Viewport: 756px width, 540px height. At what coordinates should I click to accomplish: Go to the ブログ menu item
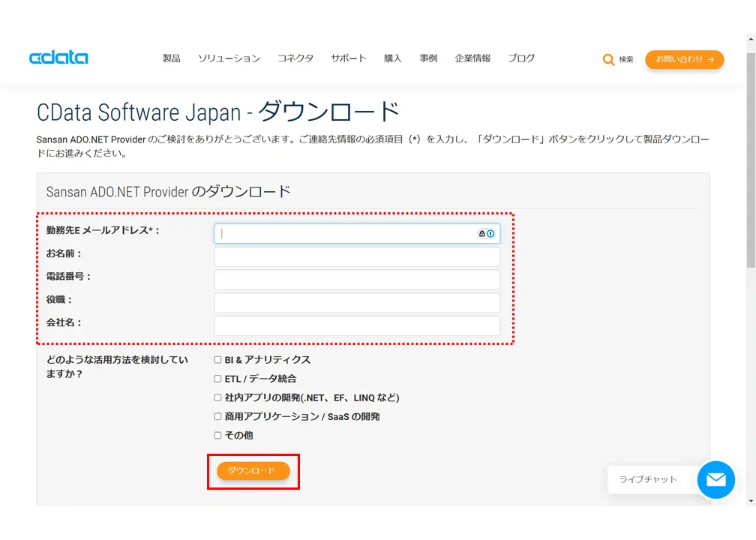(522, 58)
